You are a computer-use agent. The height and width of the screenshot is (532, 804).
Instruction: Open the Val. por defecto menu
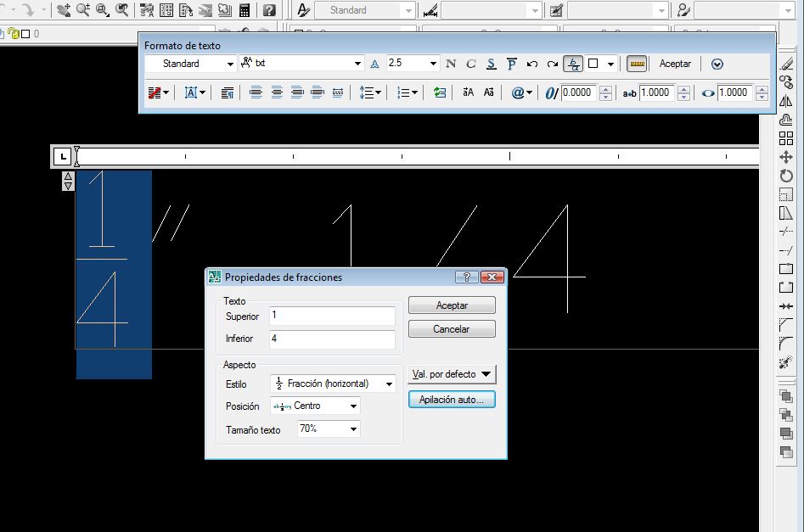[x=452, y=373]
